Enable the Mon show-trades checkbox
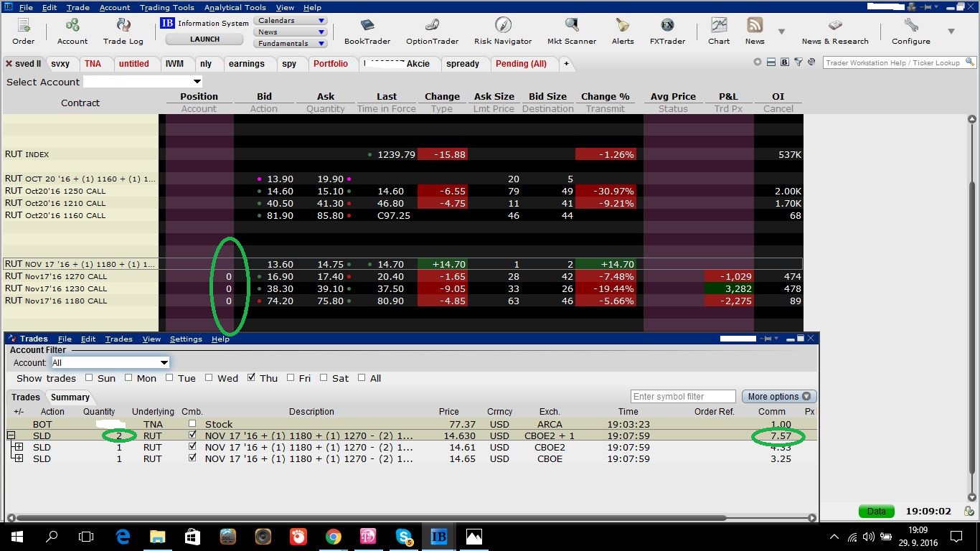 [x=128, y=377]
